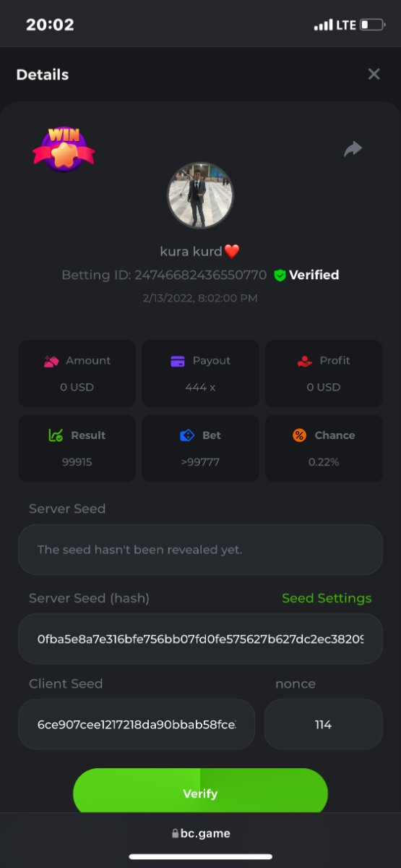This screenshot has width=401, height=868.
Task: Tap the orange Chance percent icon
Action: pyautogui.click(x=299, y=435)
